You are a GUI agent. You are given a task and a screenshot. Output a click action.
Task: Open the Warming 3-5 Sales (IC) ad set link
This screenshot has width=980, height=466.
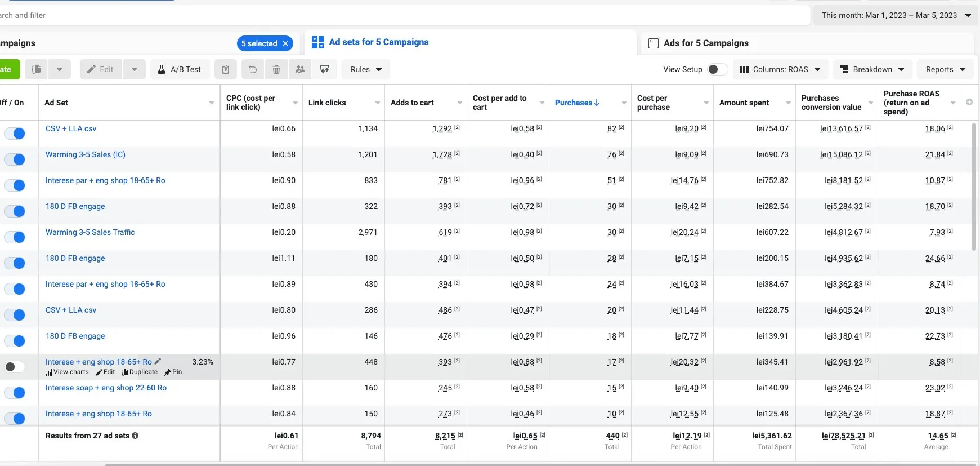pos(86,154)
